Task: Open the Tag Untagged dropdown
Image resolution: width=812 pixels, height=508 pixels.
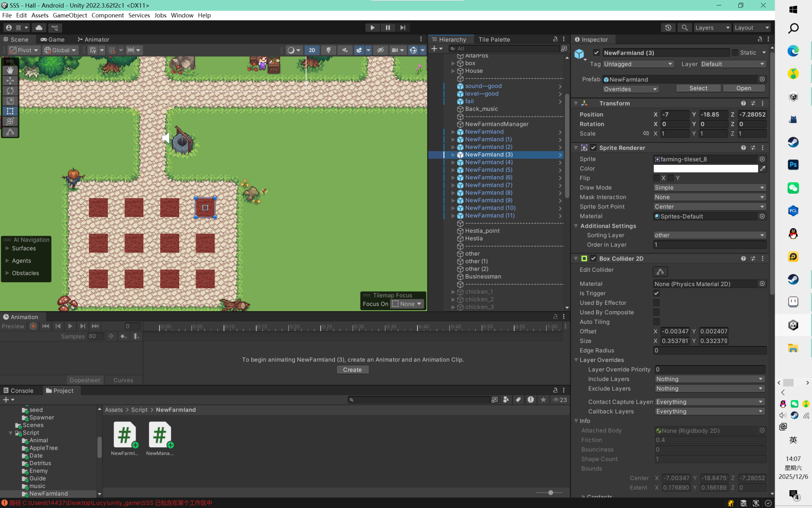Action: pos(638,64)
